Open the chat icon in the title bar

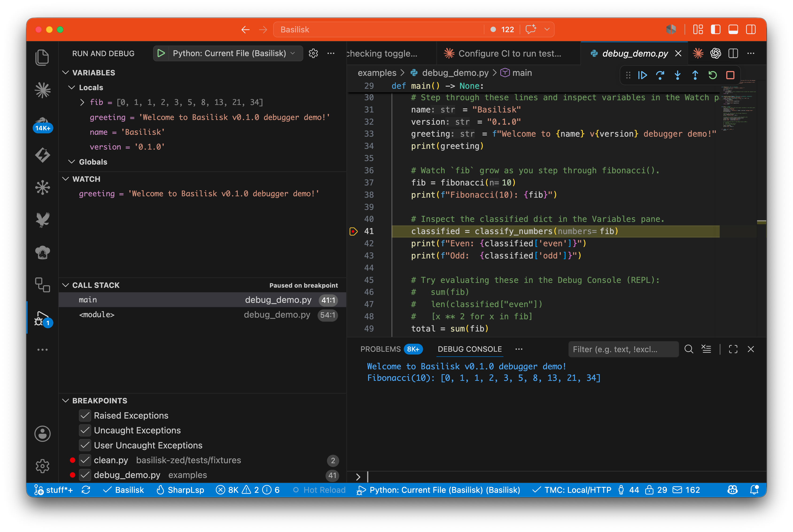[531, 30]
